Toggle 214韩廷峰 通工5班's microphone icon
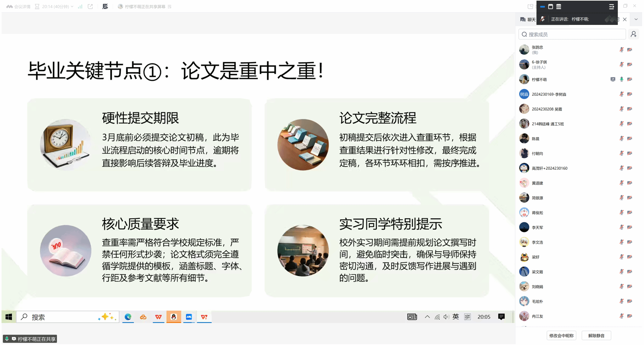 pyautogui.click(x=622, y=124)
